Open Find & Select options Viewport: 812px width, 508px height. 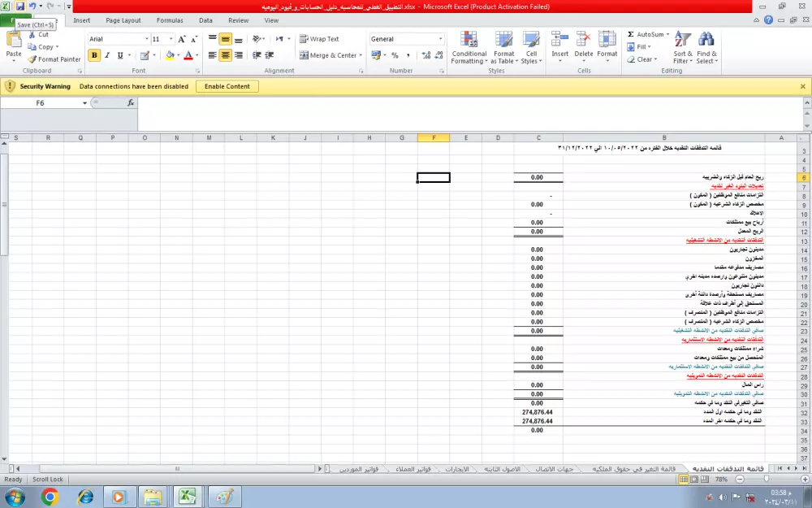click(707, 48)
